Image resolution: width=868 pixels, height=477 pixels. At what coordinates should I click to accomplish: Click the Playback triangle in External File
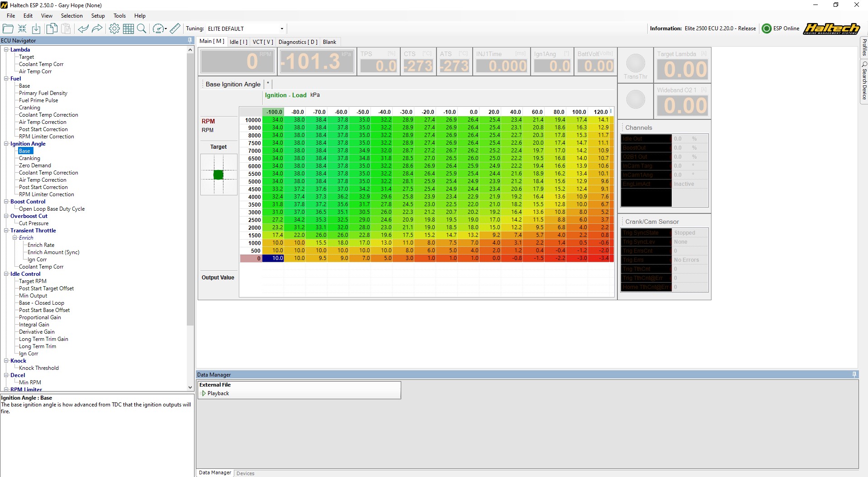click(x=204, y=393)
